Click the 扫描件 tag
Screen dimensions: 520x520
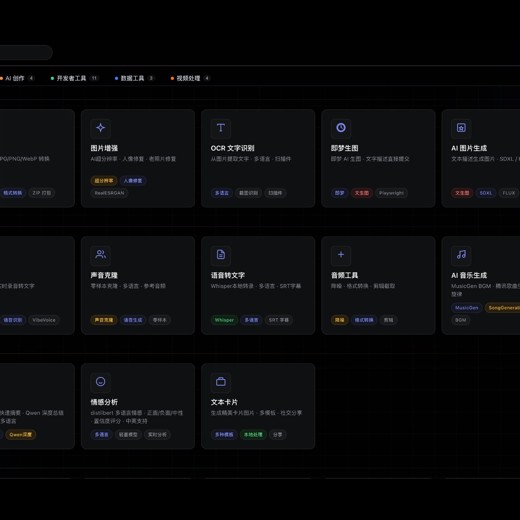[x=275, y=193]
